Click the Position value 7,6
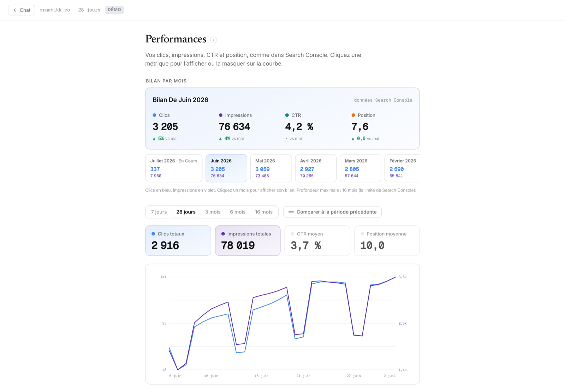This screenshot has height=392, width=565. pyautogui.click(x=360, y=127)
